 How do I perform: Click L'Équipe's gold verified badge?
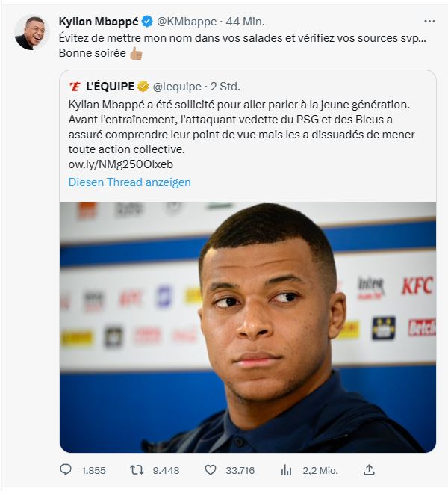click(x=143, y=87)
